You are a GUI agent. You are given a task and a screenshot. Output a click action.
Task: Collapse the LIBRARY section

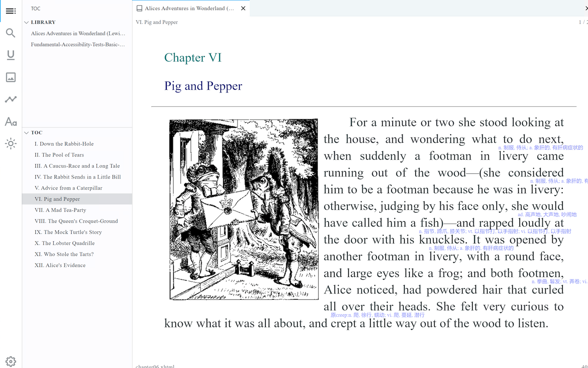[27, 22]
